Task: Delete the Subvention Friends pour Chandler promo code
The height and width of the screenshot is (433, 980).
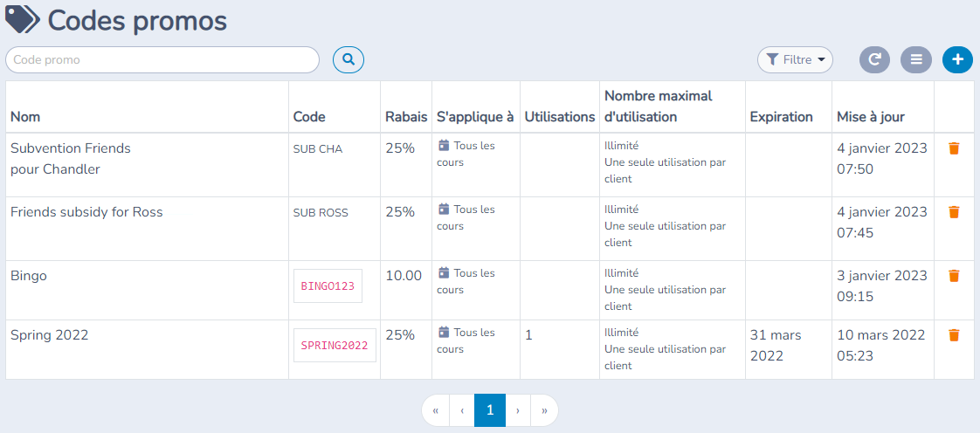Action: point(954,148)
